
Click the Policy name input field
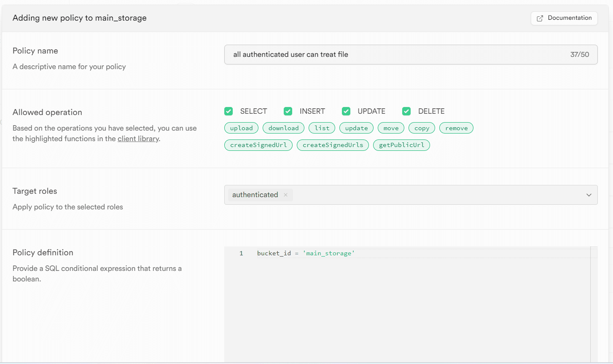(396, 54)
